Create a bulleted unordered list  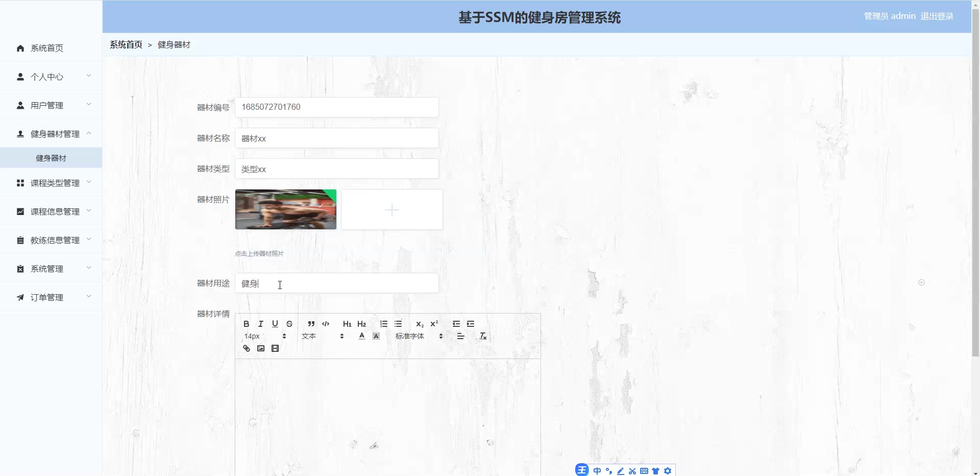[398, 324]
